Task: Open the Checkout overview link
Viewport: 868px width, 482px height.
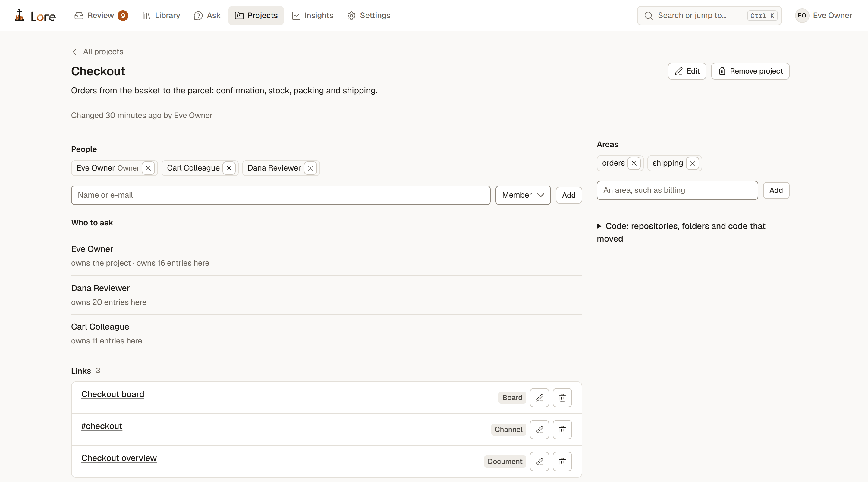Action: (x=119, y=458)
